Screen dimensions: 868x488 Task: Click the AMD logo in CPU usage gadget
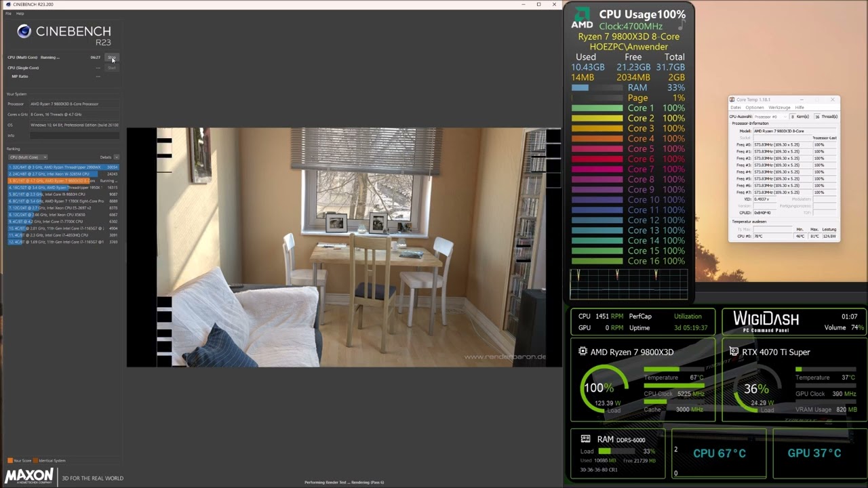click(581, 18)
